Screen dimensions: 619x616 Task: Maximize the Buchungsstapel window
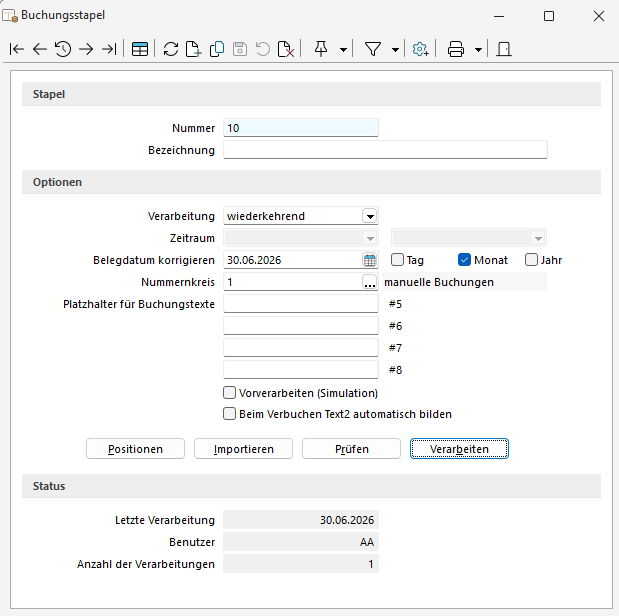pos(549,16)
